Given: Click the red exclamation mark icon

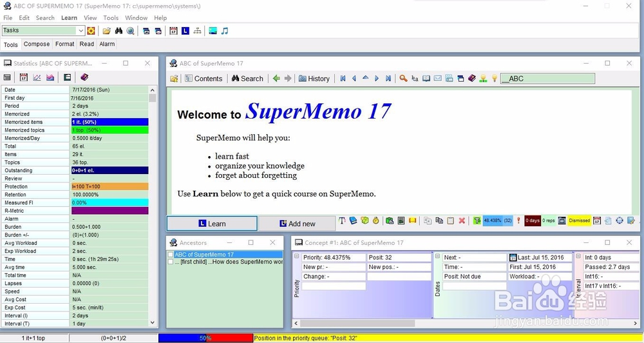Looking at the screenshot, I should click(518, 221).
